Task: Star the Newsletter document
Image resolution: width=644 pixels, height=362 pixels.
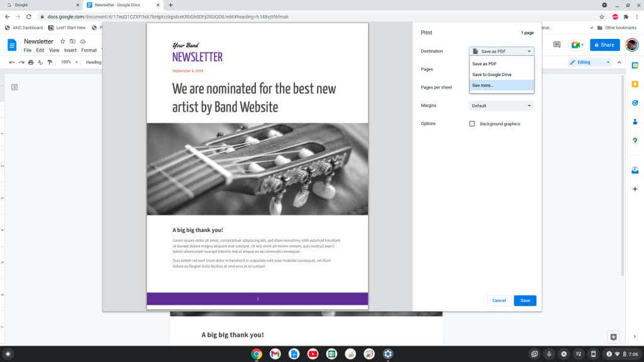Action: coord(62,41)
